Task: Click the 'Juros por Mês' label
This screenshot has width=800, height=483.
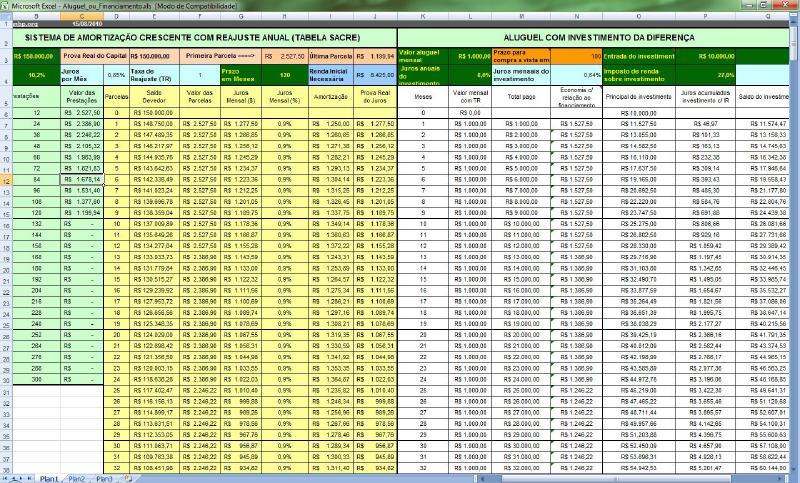Action: pyautogui.click(x=82, y=75)
